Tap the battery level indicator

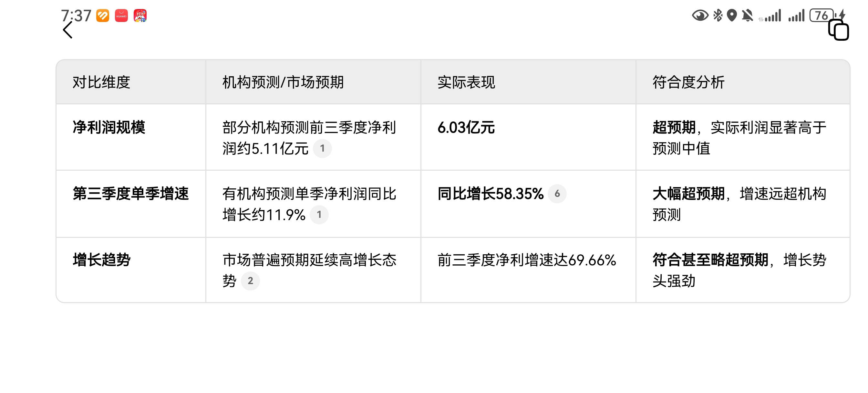[x=822, y=16]
